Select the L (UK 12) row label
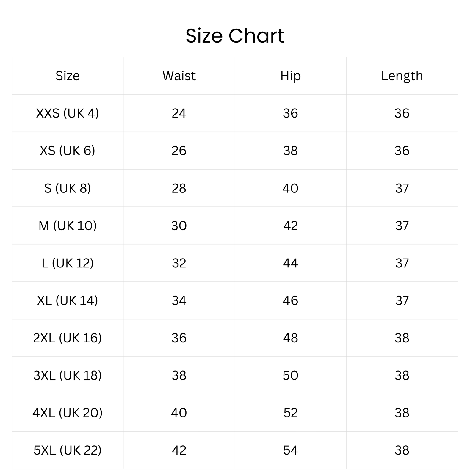The height and width of the screenshot is (476, 476). click(68, 263)
